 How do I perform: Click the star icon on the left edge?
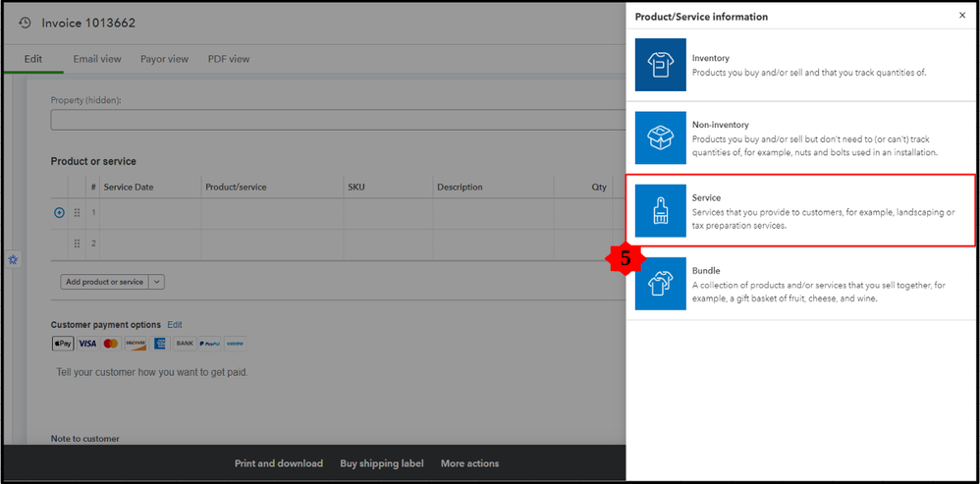click(13, 260)
